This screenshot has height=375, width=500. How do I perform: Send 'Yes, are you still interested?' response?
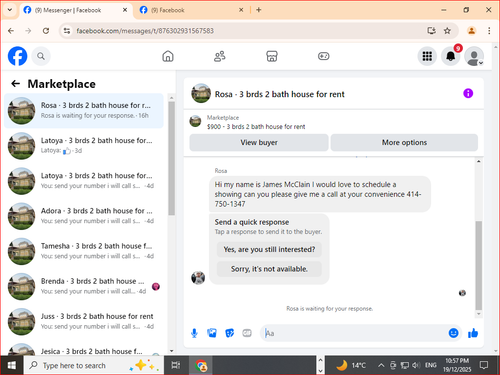pos(269,249)
